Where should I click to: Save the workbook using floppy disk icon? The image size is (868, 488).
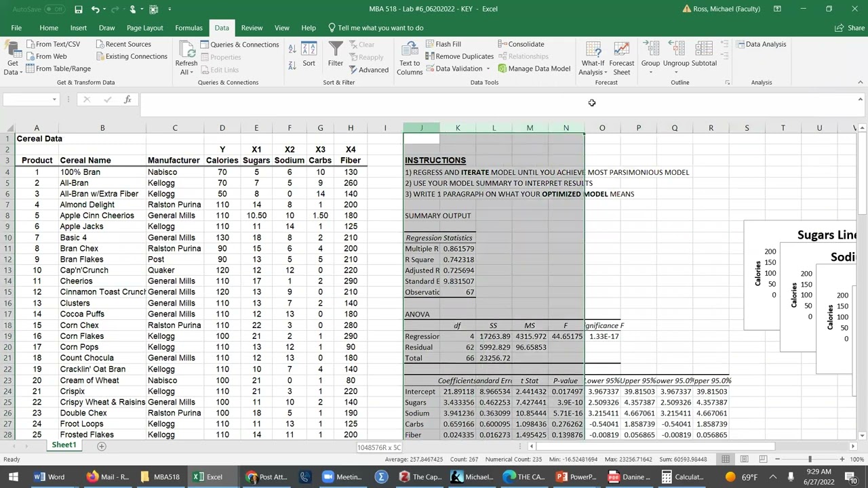click(79, 9)
